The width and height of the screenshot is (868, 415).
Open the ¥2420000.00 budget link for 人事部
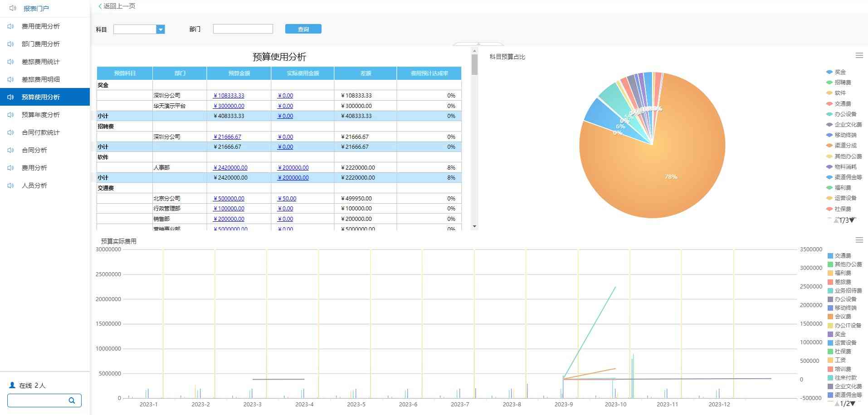coord(230,167)
